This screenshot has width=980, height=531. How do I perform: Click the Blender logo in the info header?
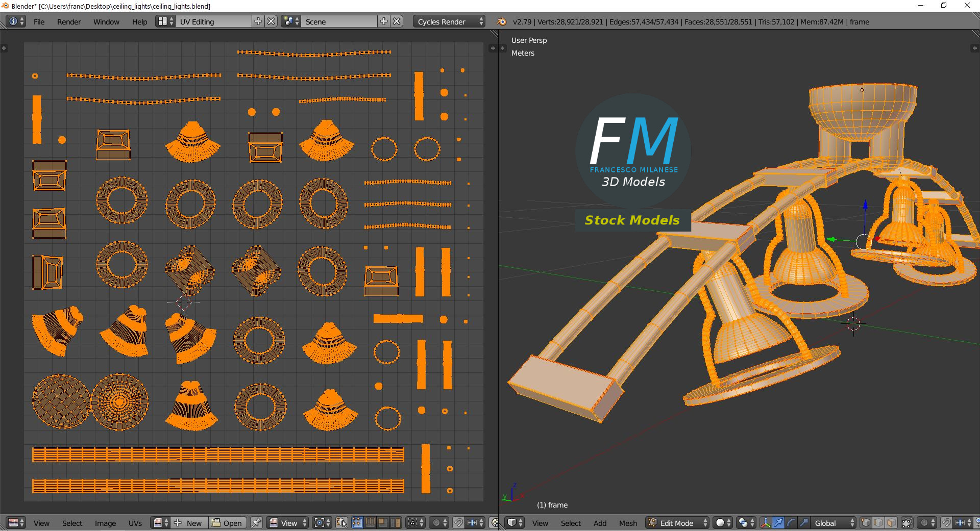pyautogui.click(x=502, y=21)
